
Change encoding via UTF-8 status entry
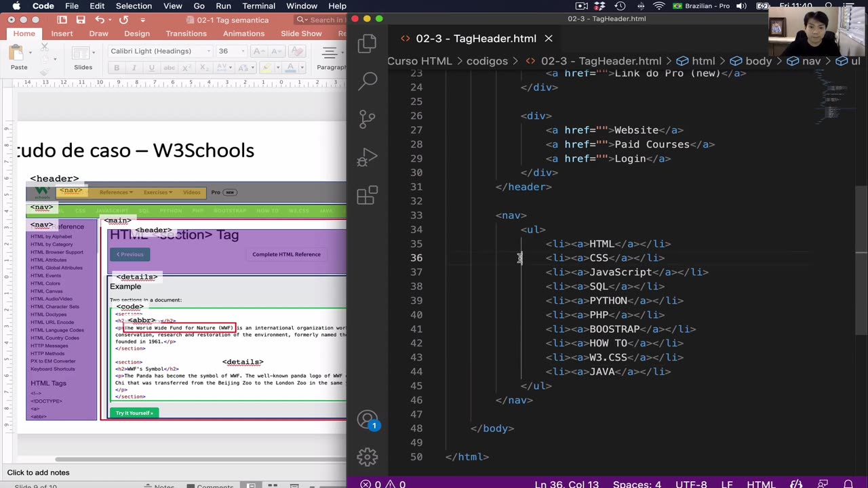click(690, 483)
